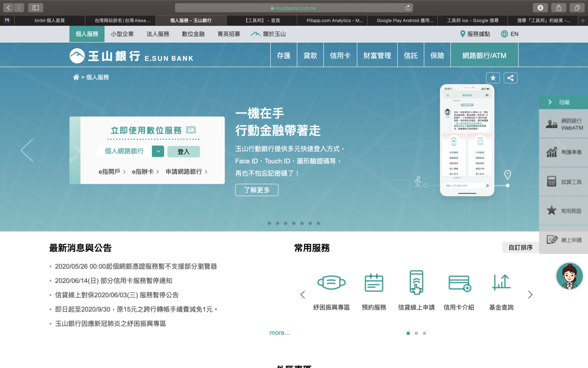
Task: Switch to birbir個人首頁 browser tab
Action: point(49,20)
